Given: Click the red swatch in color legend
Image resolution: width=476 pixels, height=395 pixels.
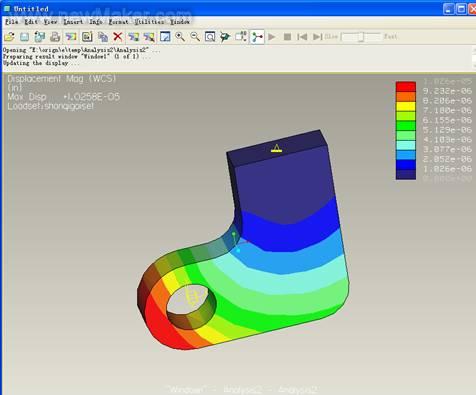Looking at the screenshot, I should tap(406, 87).
